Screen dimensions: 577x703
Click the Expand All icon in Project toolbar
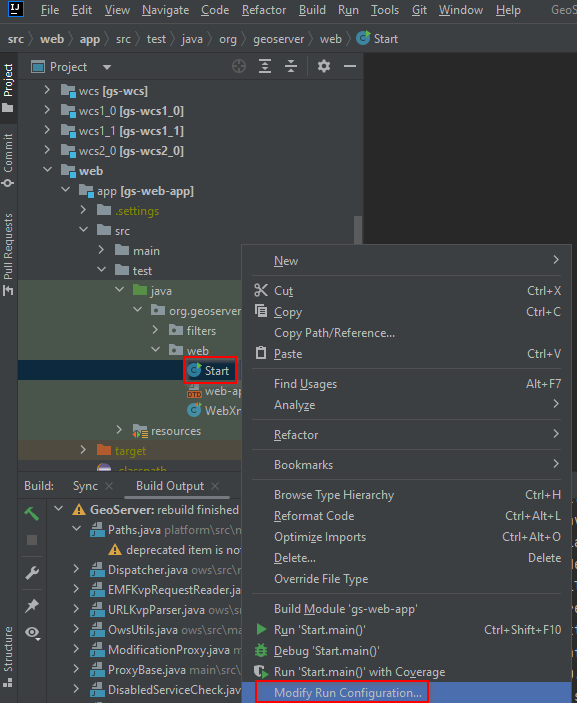coord(265,66)
